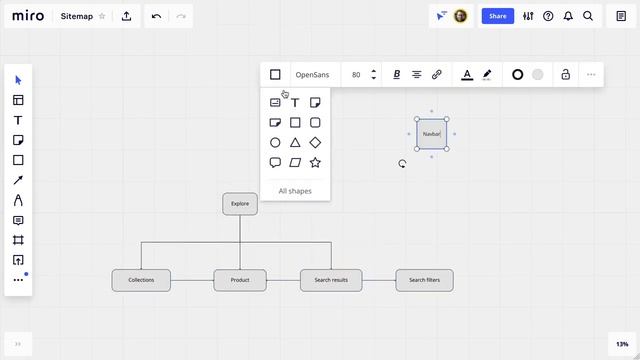Select the connection line arrow tool
640x360 pixels.
pos(18,180)
